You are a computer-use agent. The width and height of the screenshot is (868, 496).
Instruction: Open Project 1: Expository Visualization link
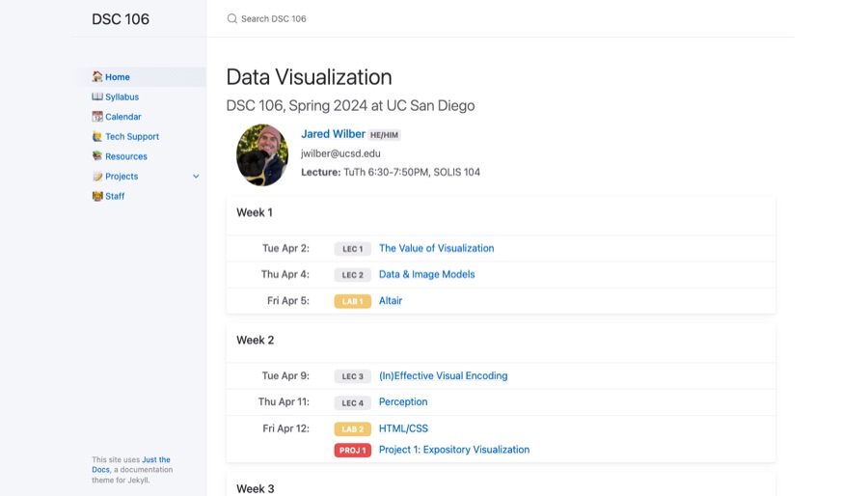pos(454,450)
